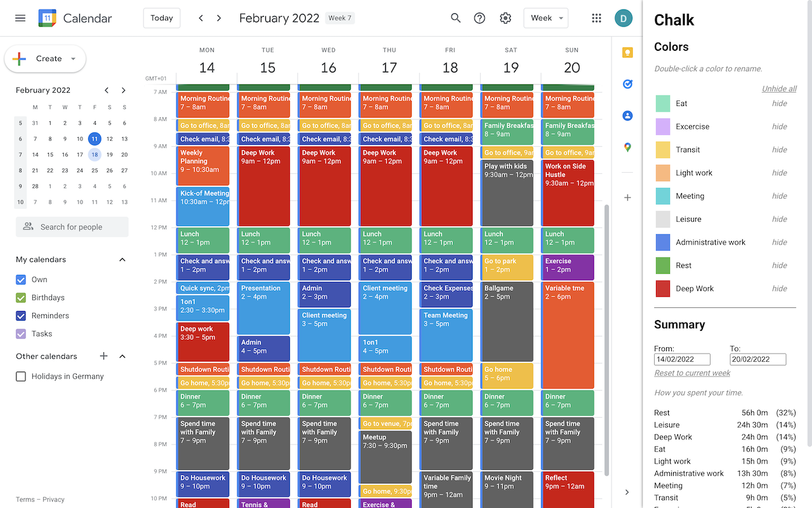
Task: Click the Today button
Action: (x=162, y=18)
